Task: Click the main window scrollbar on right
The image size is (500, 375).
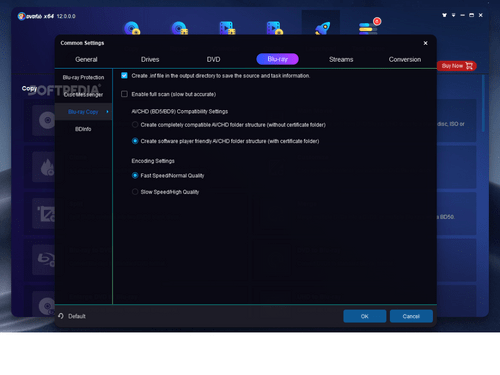Action: click(x=483, y=103)
